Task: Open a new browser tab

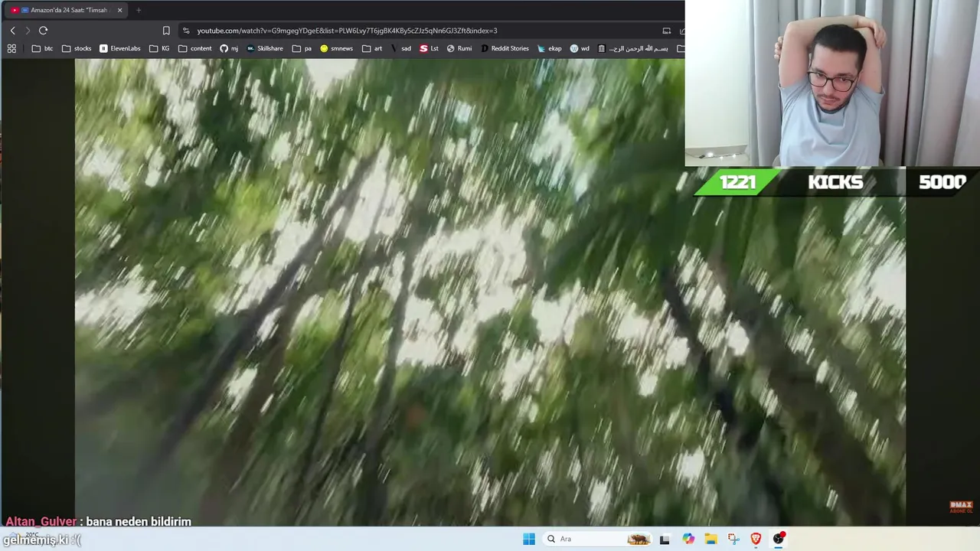Action: [139, 10]
